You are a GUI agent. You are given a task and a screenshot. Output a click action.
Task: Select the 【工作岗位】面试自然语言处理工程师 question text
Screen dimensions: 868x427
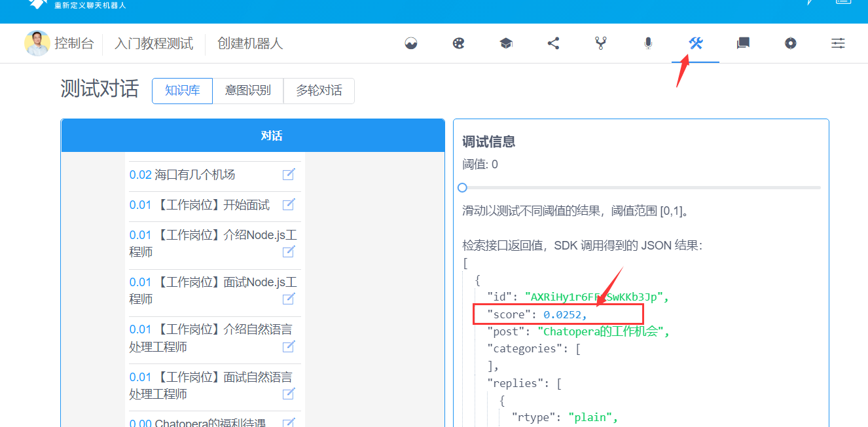click(211, 386)
